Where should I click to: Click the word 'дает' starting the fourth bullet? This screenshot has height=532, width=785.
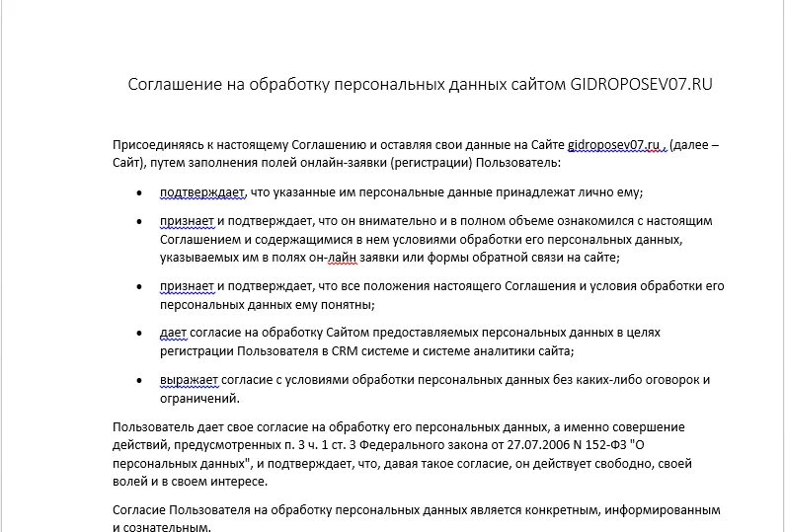coord(173,333)
